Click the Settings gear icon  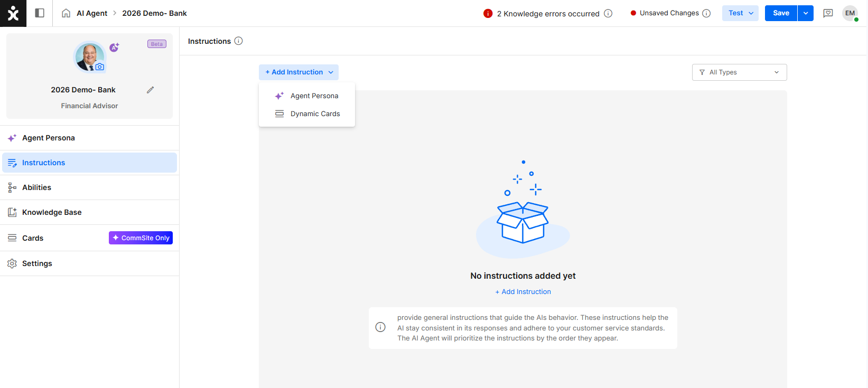(12, 263)
